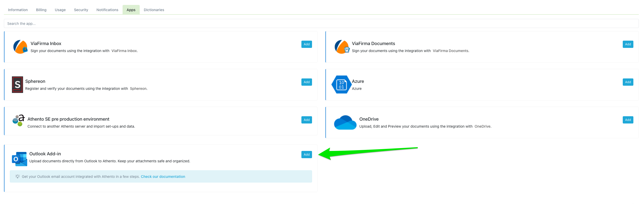Click 'Upload documents directly from Outlook' description
This screenshot has height=204, width=644.
[x=110, y=161]
